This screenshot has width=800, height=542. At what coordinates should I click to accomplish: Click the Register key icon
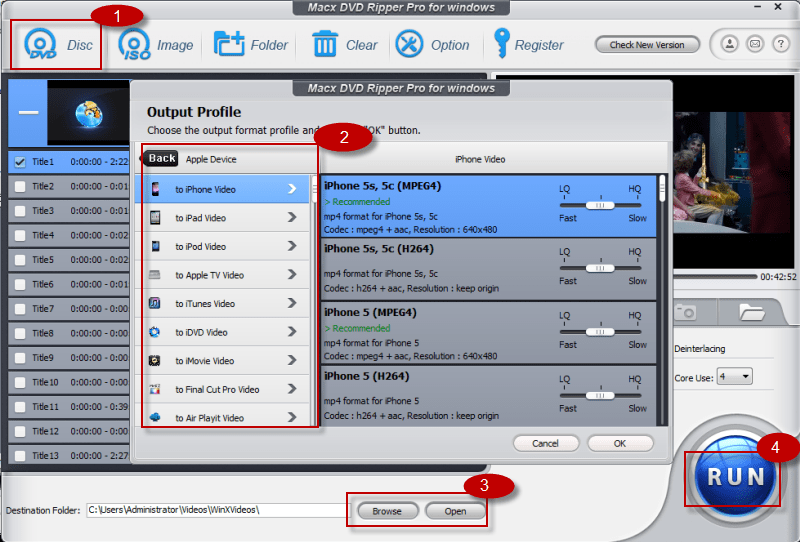pos(502,43)
